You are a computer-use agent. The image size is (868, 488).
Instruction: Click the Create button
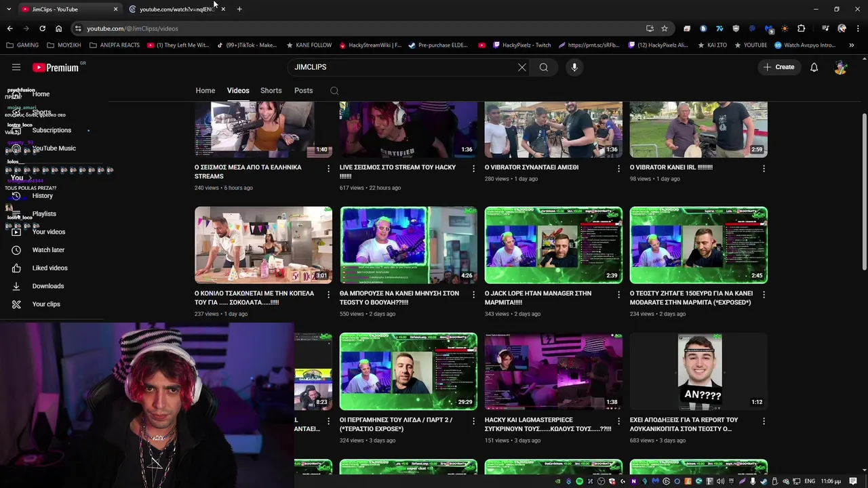pos(778,67)
